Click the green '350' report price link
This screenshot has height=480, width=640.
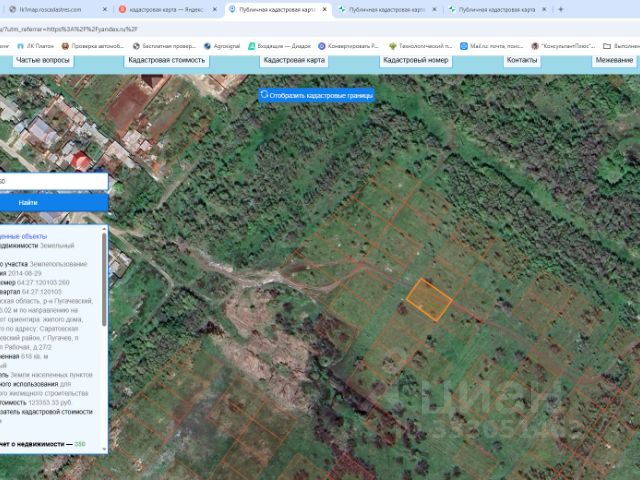[x=80, y=444]
